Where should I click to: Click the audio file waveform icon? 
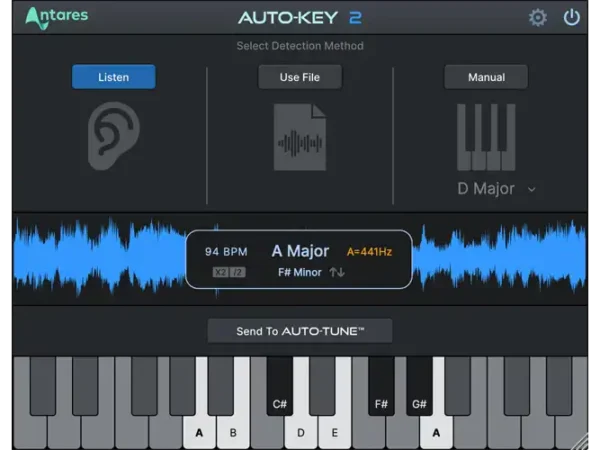tap(300, 137)
